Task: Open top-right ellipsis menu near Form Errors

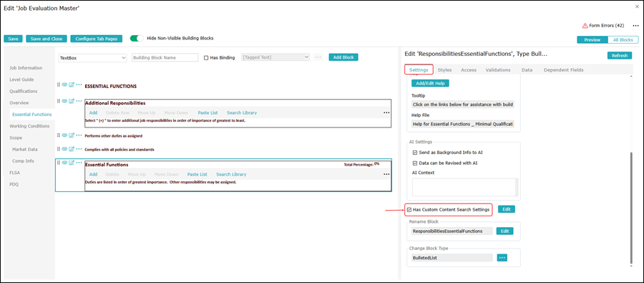Action: (x=635, y=26)
